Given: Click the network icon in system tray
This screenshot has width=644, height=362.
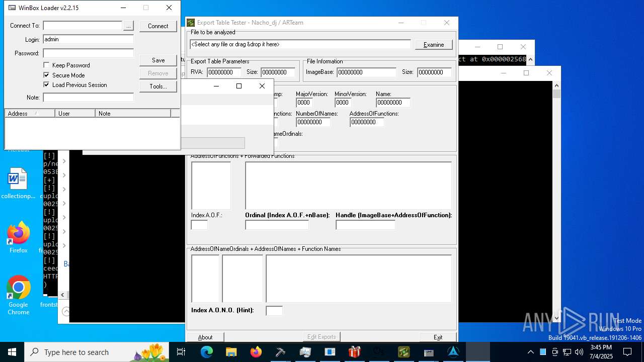Looking at the screenshot, I should point(567,352).
